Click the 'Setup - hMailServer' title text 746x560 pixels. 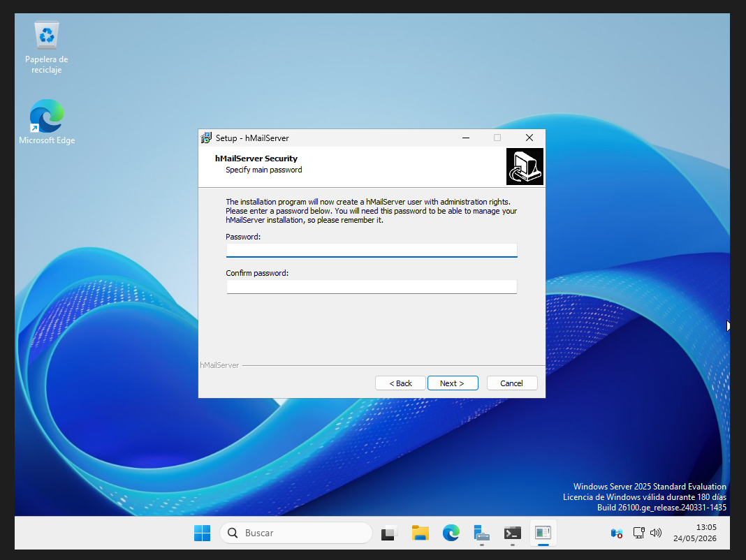[x=252, y=138]
